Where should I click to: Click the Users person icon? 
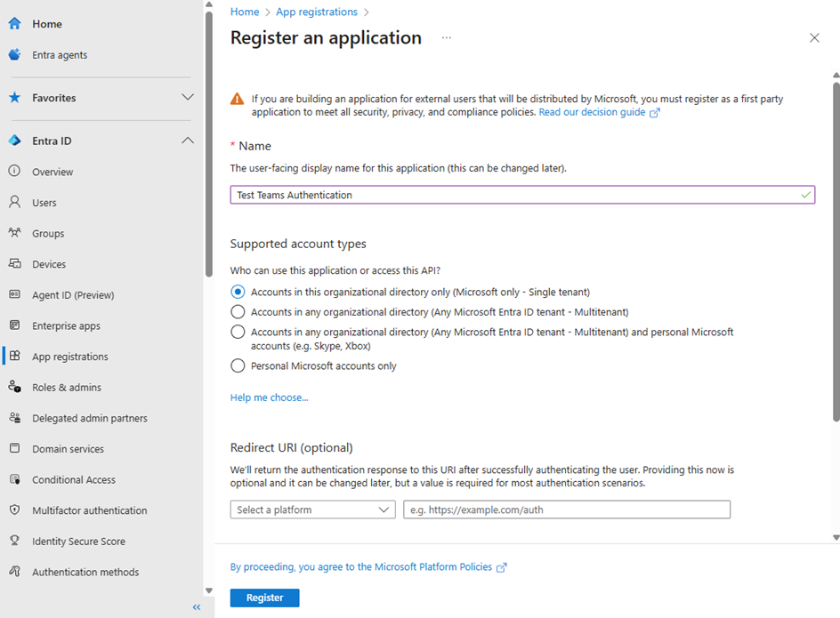click(x=14, y=203)
